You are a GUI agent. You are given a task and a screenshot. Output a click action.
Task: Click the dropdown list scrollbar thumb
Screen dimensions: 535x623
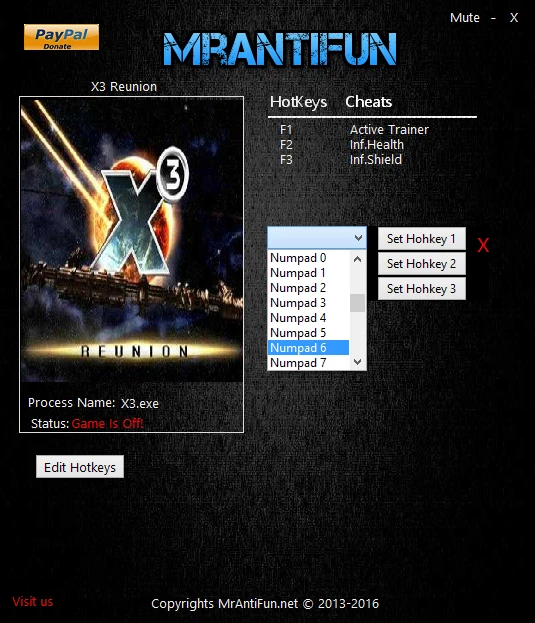357,303
